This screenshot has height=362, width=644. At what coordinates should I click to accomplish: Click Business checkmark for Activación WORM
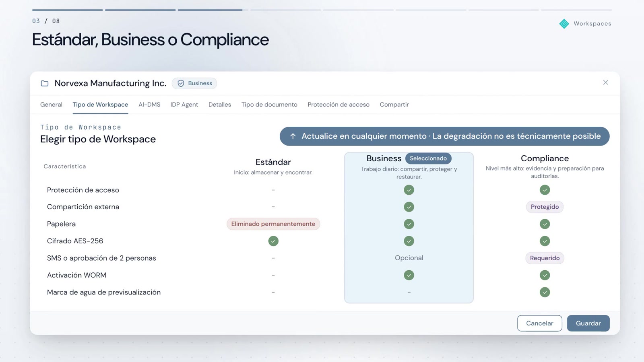click(x=409, y=275)
